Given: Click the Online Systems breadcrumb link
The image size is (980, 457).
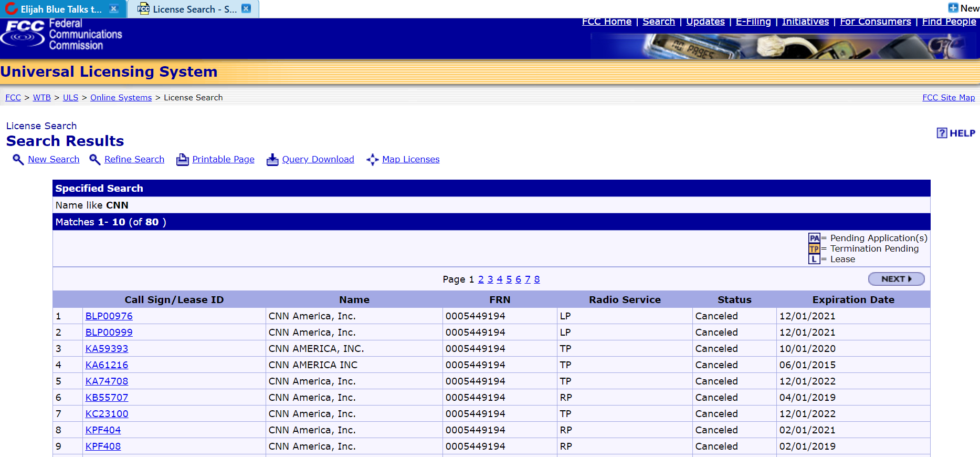Looking at the screenshot, I should [121, 98].
